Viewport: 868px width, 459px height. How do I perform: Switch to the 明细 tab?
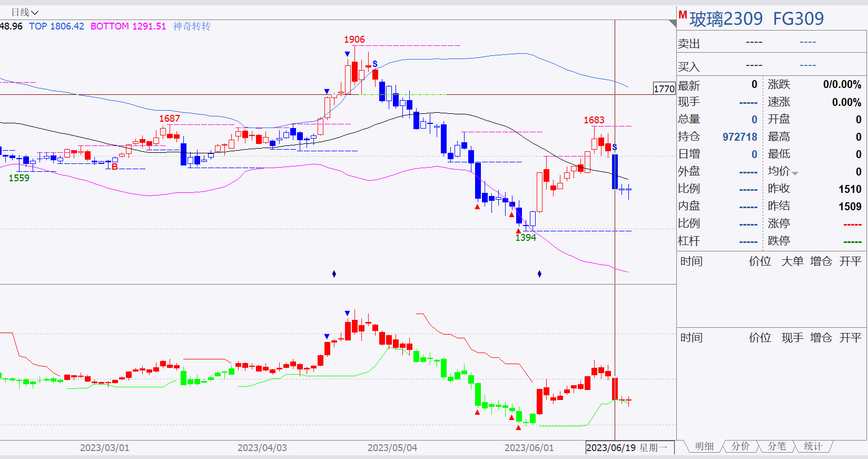pos(704,446)
